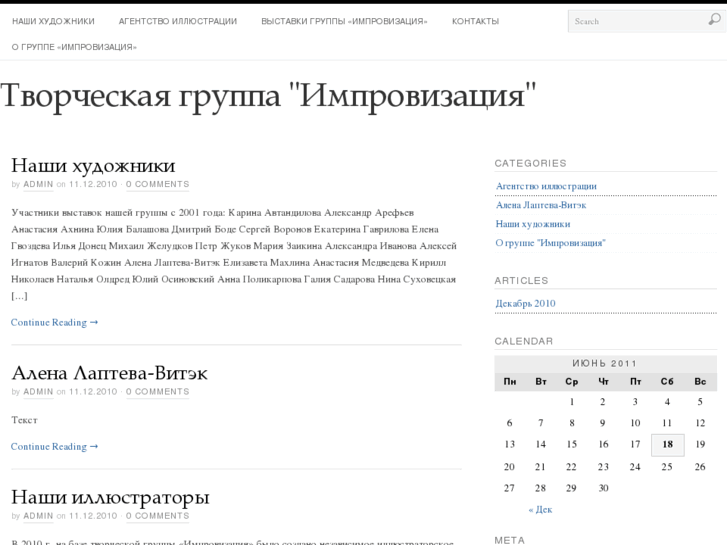Viewport: 727px width, 545px height.
Task: Click day 25 in the calendar
Action: click(x=667, y=467)
